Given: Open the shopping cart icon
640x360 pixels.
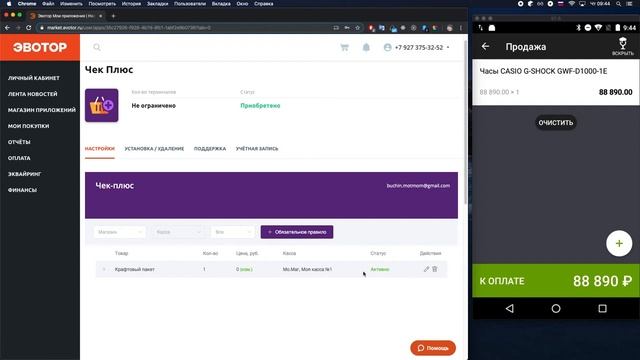Looking at the screenshot, I should point(344,47).
